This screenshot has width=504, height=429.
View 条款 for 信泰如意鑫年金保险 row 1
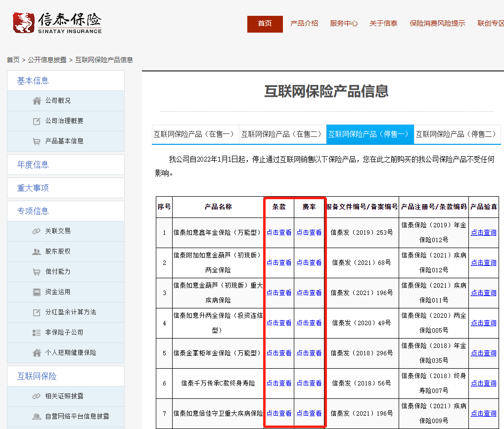(x=278, y=232)
